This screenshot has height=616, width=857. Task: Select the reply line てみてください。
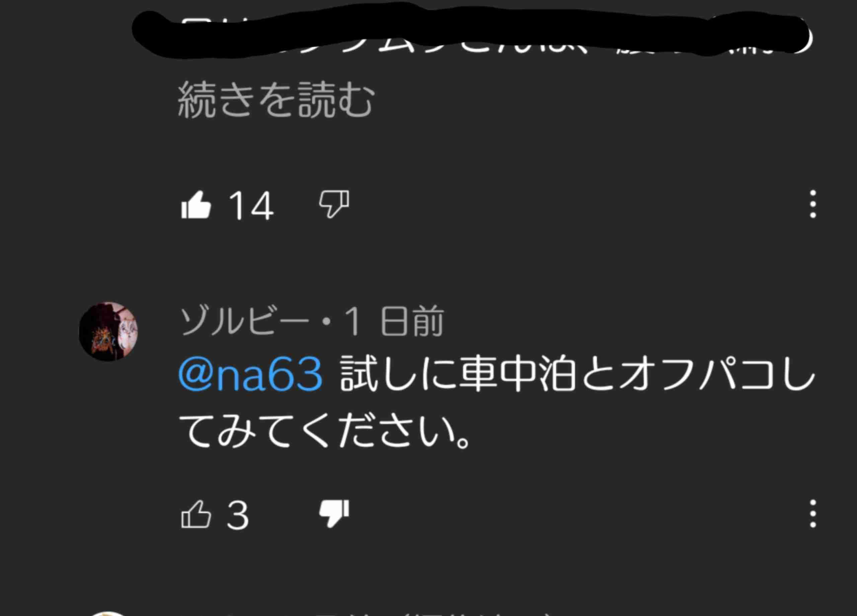(x=324, y=431)
